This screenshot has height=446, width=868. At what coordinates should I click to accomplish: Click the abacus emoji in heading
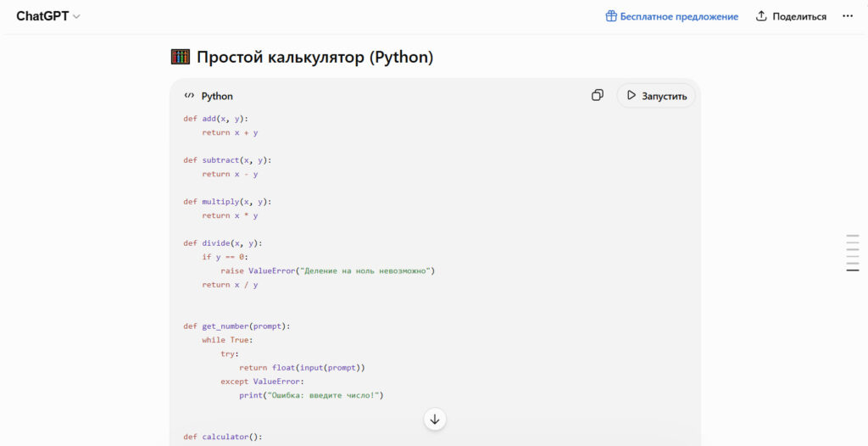pos(181,57)
